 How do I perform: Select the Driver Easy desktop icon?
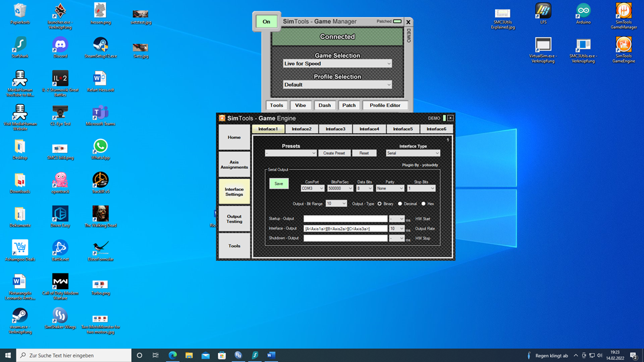[x=60, y=217]
